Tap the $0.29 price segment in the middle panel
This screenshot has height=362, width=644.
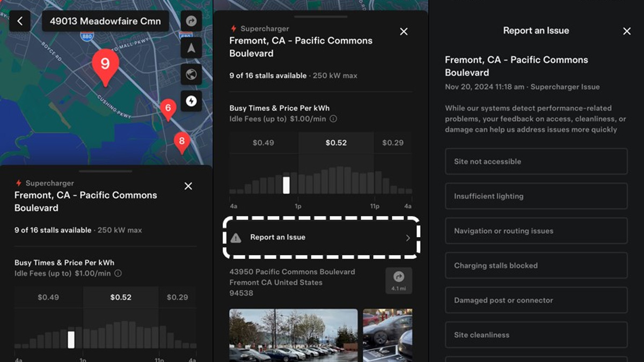click(x=393, y=143)
